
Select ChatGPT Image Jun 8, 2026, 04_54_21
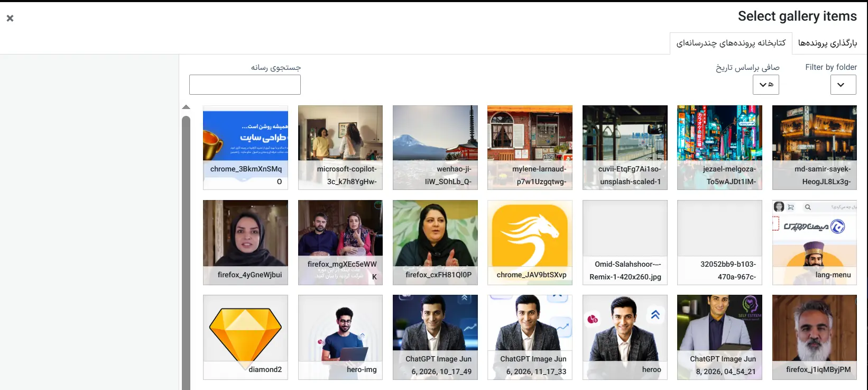719,337
